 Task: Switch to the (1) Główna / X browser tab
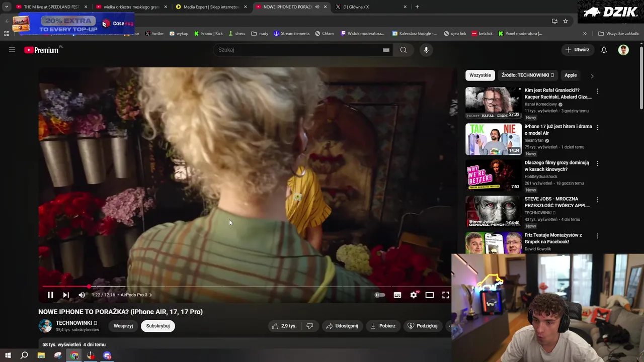pyautogui.click(x=371, y=7)
